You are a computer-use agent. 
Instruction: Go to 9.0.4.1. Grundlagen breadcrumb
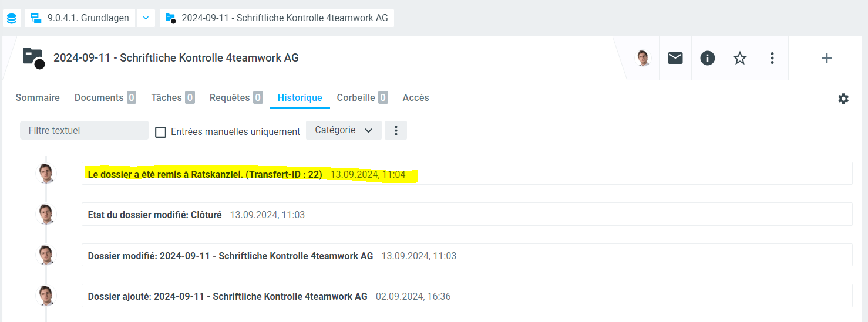click(x=81, y=18)
